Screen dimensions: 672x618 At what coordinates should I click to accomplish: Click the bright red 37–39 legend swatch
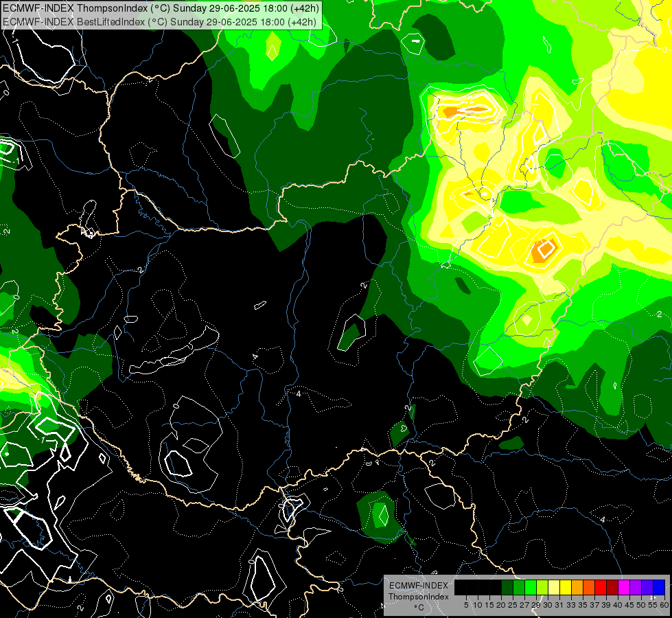point(601,587)
